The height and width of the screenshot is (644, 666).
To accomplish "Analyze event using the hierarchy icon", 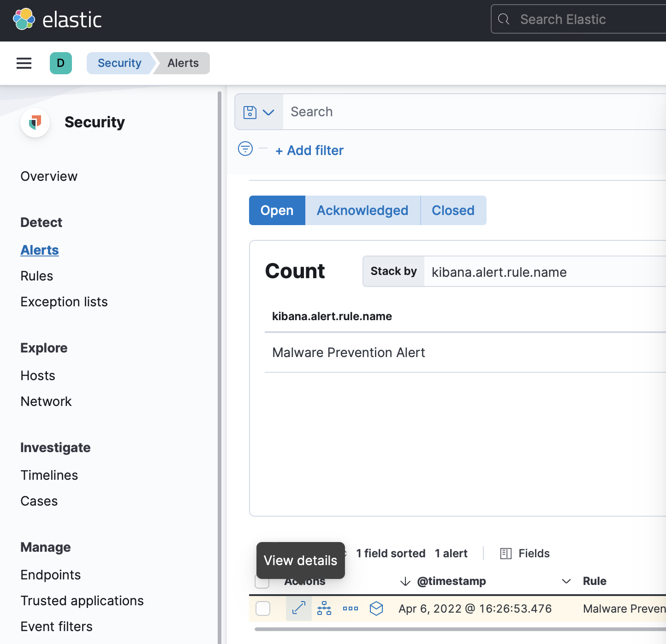I will point(324,608).
